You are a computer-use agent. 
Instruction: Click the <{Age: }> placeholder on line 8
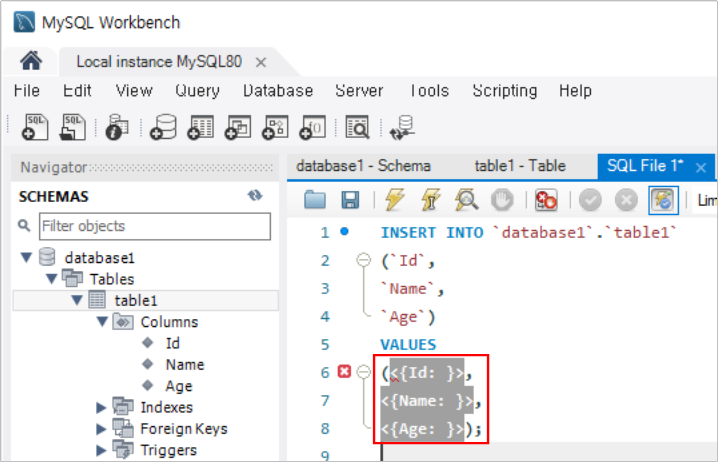pyautogui.click(x=422, y=429)
